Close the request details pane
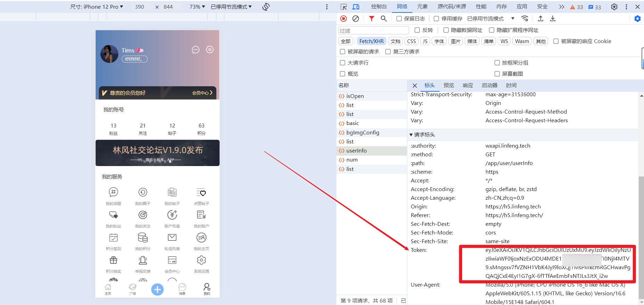This screenshot has width=644, height=305. click(x=415, y=85)
